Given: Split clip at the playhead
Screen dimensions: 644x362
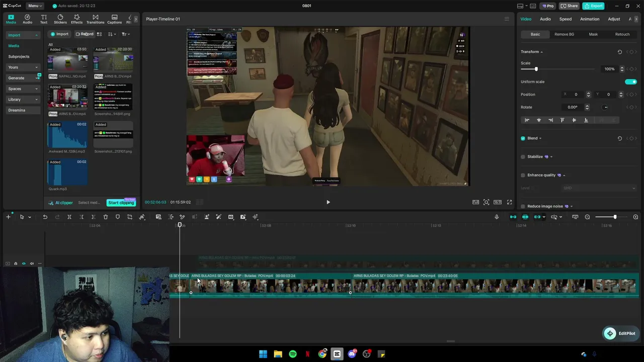Looking at the screenshot, I should coord(69,217).
